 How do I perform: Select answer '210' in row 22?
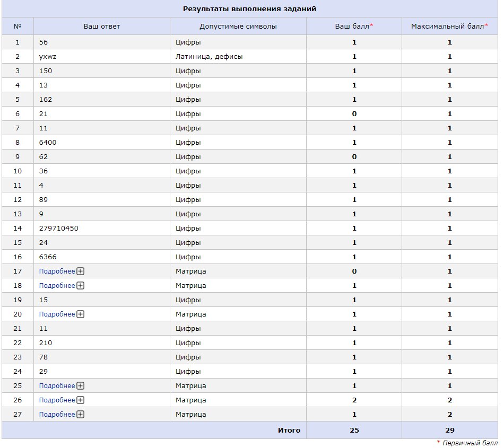(x=45, y=342)
